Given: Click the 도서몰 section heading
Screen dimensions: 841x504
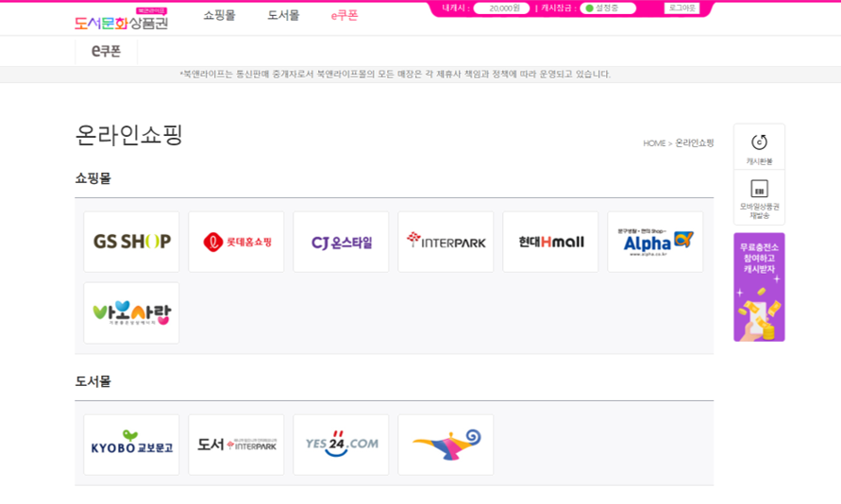Looking at the screenshot, I should point(93,381).
